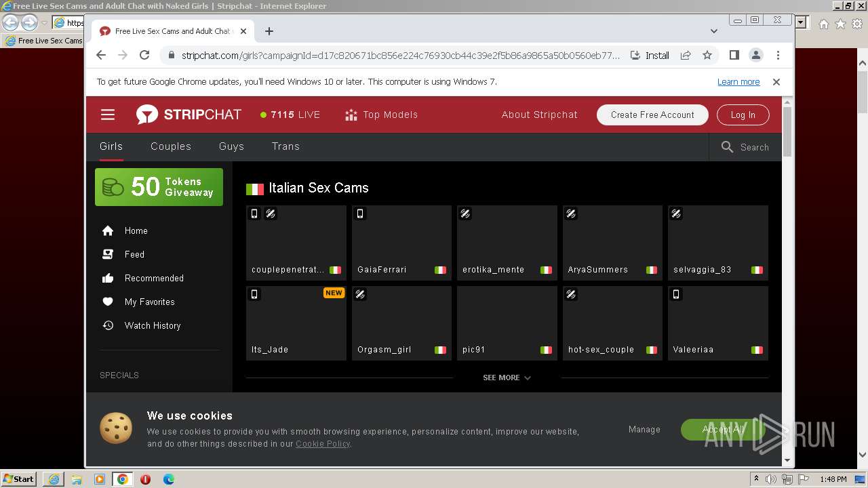Open the 50 Tokens Giveaway banner

pyautogui.click(x=159, y=187)
